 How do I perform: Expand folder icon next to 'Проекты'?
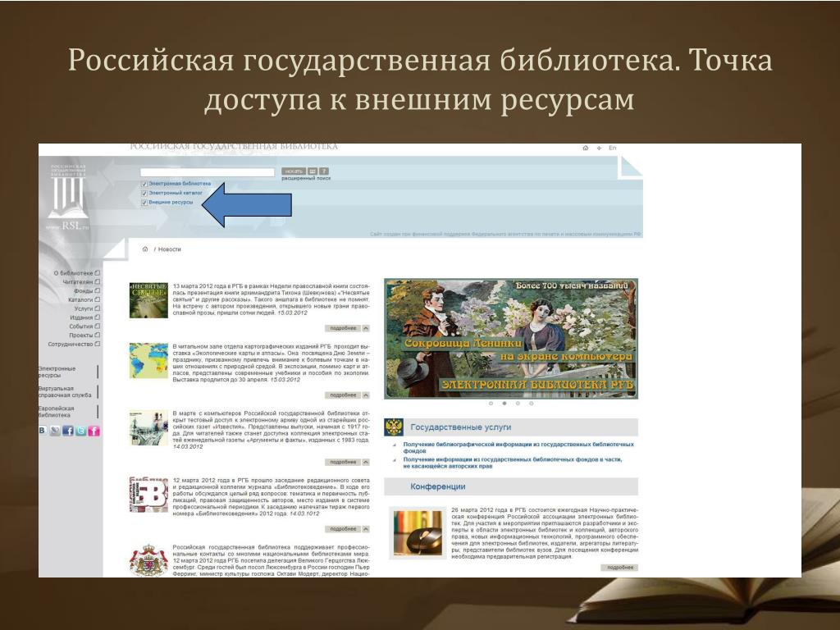(98, 335)
